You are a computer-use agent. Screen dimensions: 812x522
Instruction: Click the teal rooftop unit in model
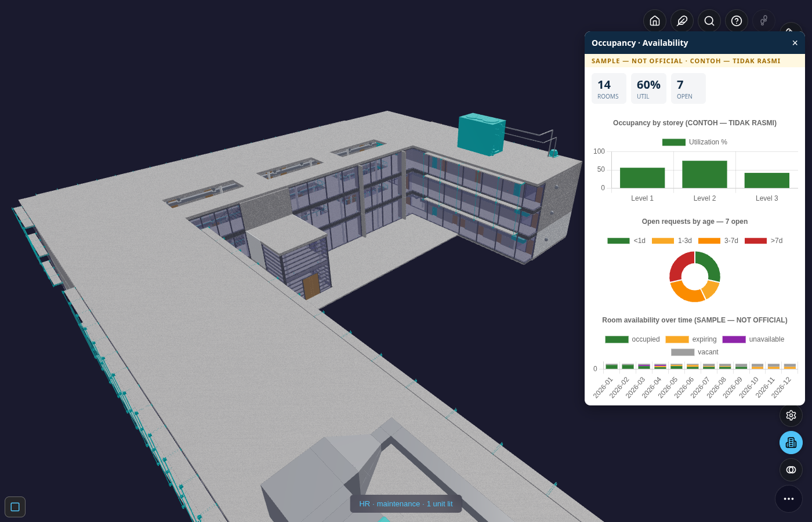pyautogui.click(x=480, y=134)
